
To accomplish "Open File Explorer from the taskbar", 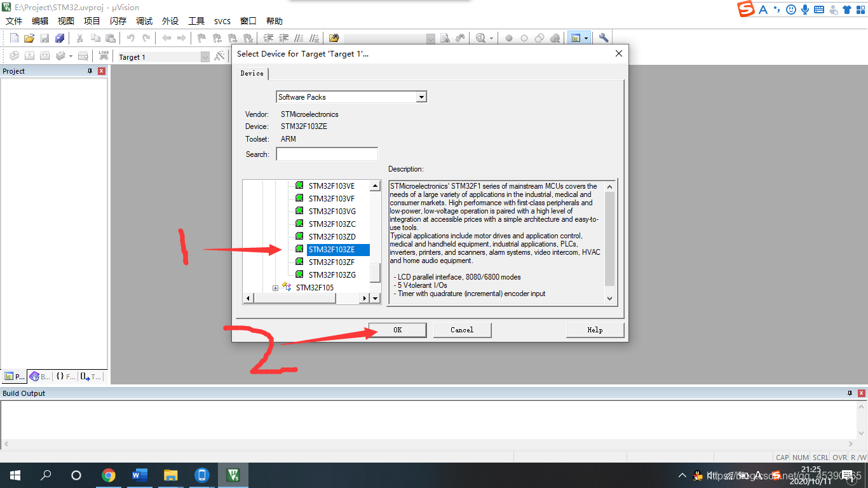I will 171,475.
